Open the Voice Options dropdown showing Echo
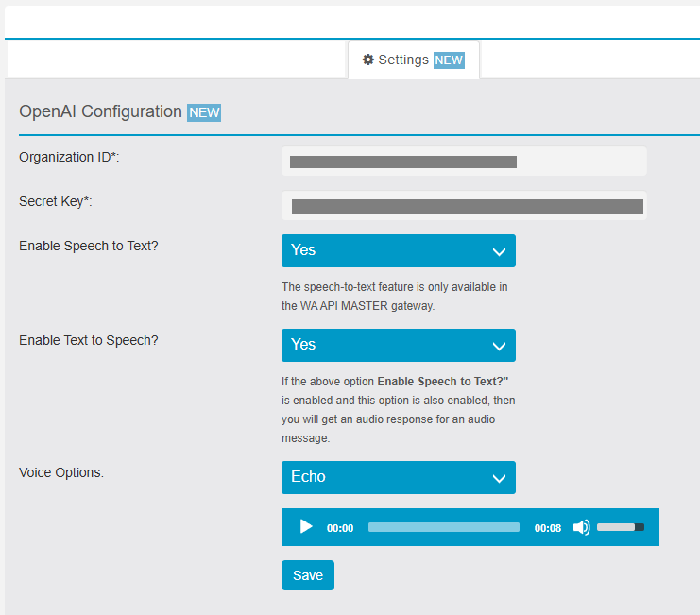 point(398,477)
